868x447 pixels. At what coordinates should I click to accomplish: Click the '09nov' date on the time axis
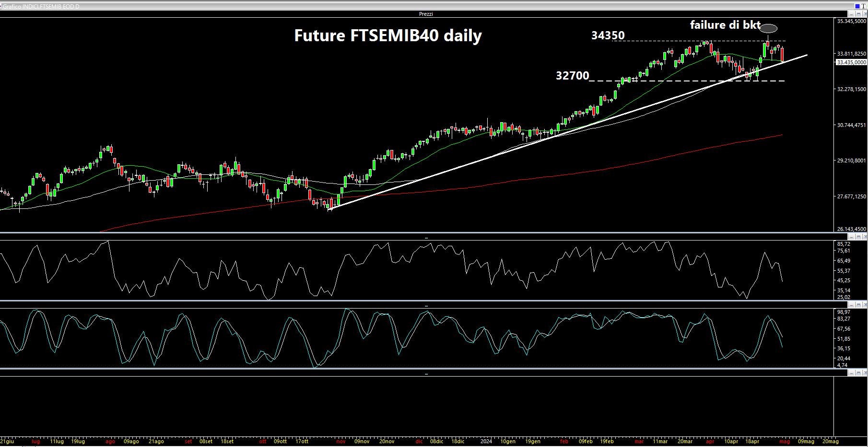[362, 441]
